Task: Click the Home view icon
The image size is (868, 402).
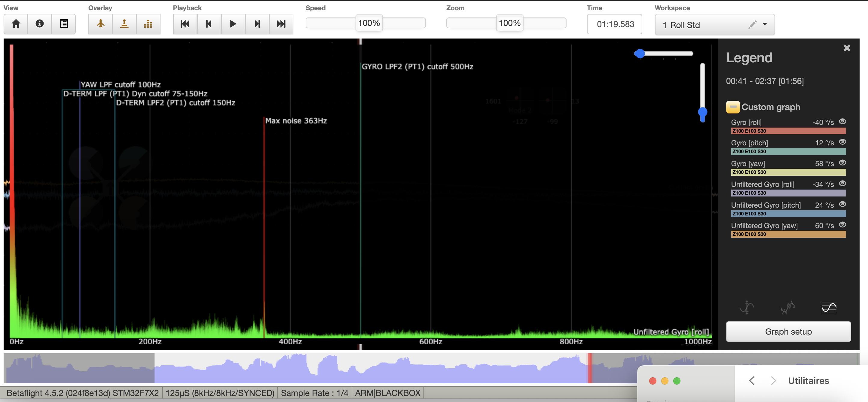Action: pos(16,24)
